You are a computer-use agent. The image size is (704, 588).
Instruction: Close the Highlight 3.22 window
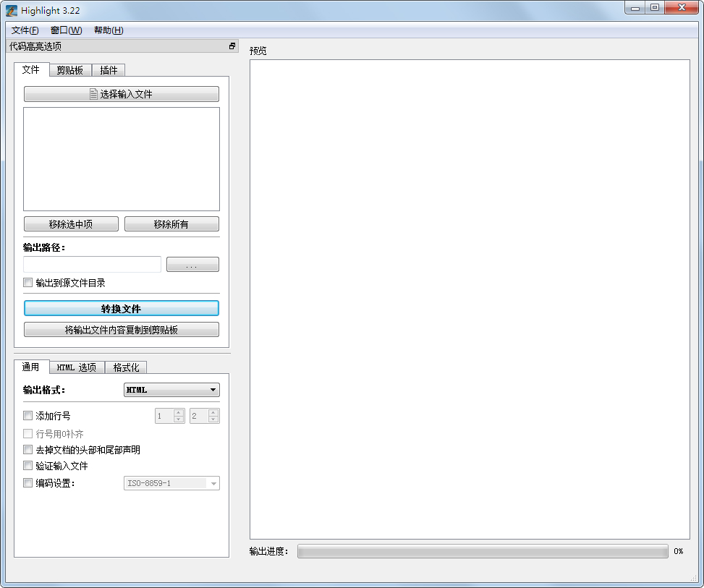682,8
